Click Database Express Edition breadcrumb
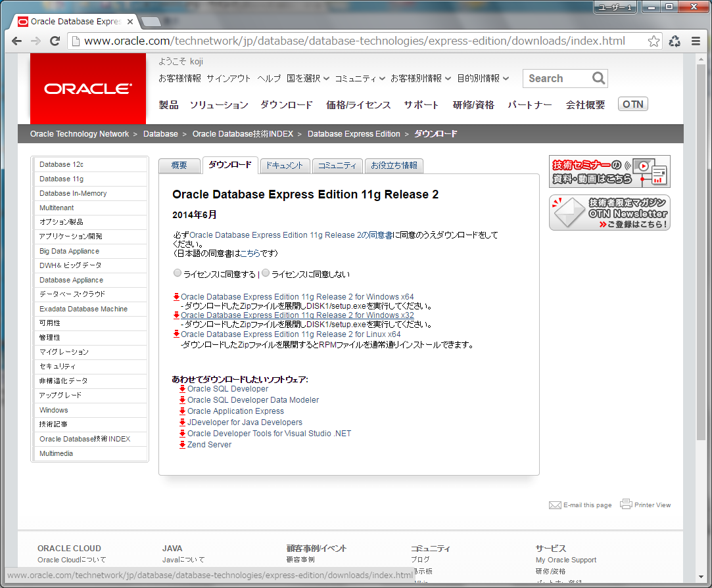 pyautogui.click(x=354, y=134)
